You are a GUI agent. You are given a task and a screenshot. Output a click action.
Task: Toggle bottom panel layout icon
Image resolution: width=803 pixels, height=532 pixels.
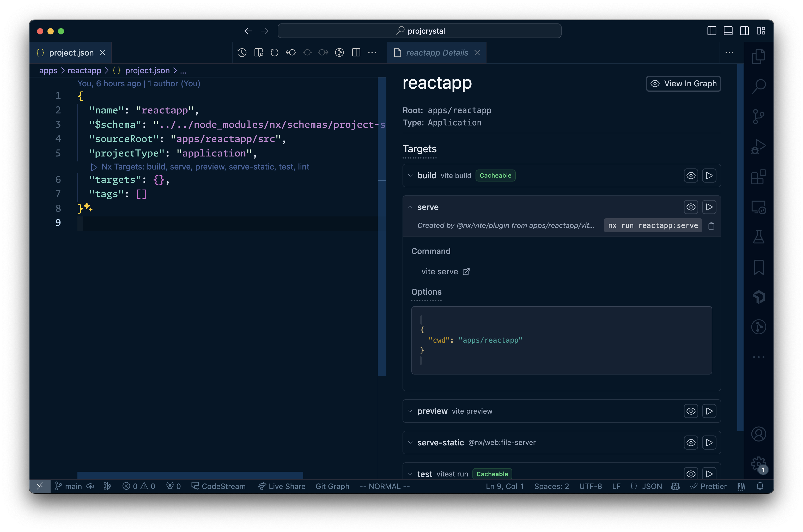pyautogui.click(x=728, y=31)
